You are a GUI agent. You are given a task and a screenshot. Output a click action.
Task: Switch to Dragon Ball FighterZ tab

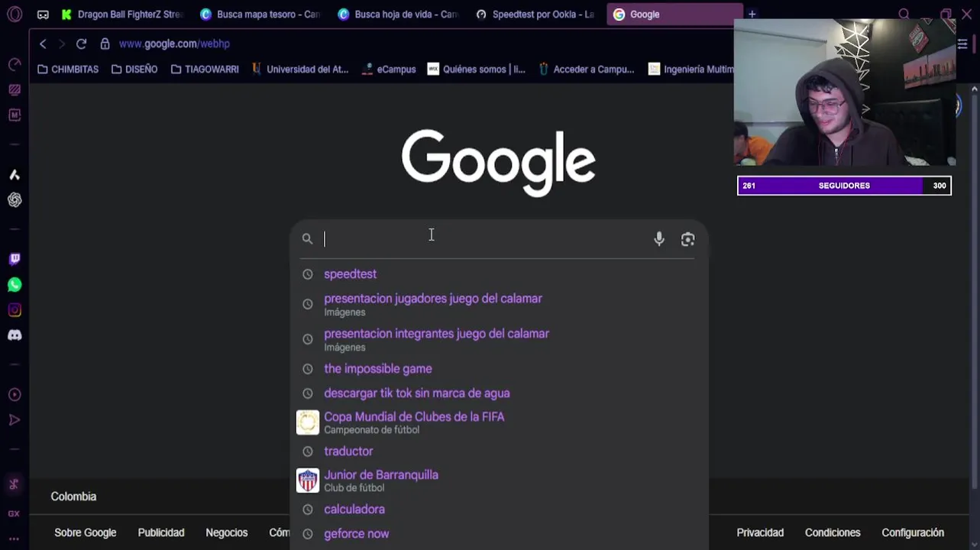coord(122,15)
